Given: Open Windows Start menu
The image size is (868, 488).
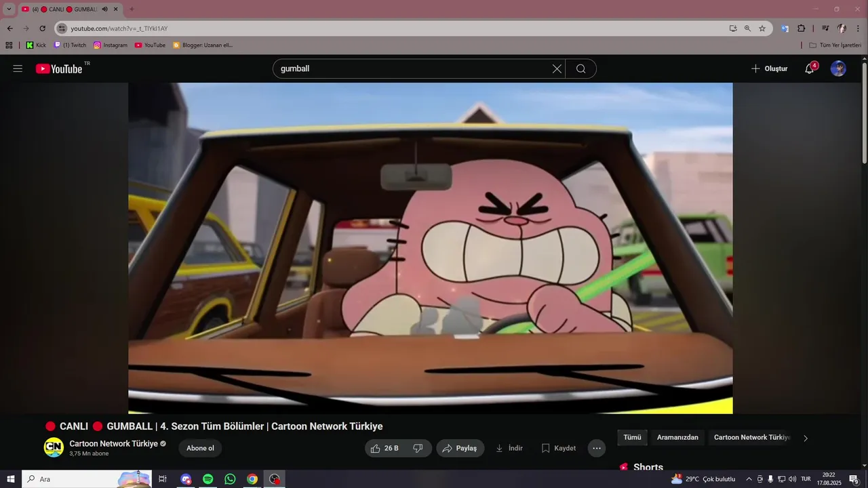Looking at the screenshot, I should [11, 479].
